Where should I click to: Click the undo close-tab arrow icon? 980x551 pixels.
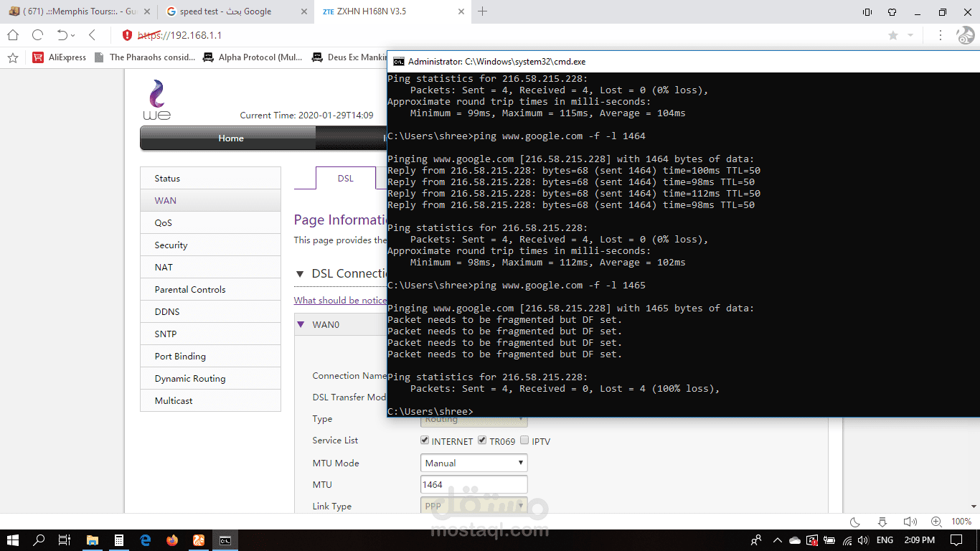[x=63, y=35]
